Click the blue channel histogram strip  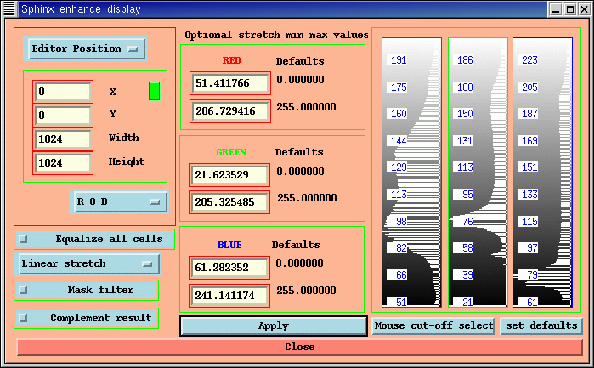pyautogui.click(x=542, y=172)
